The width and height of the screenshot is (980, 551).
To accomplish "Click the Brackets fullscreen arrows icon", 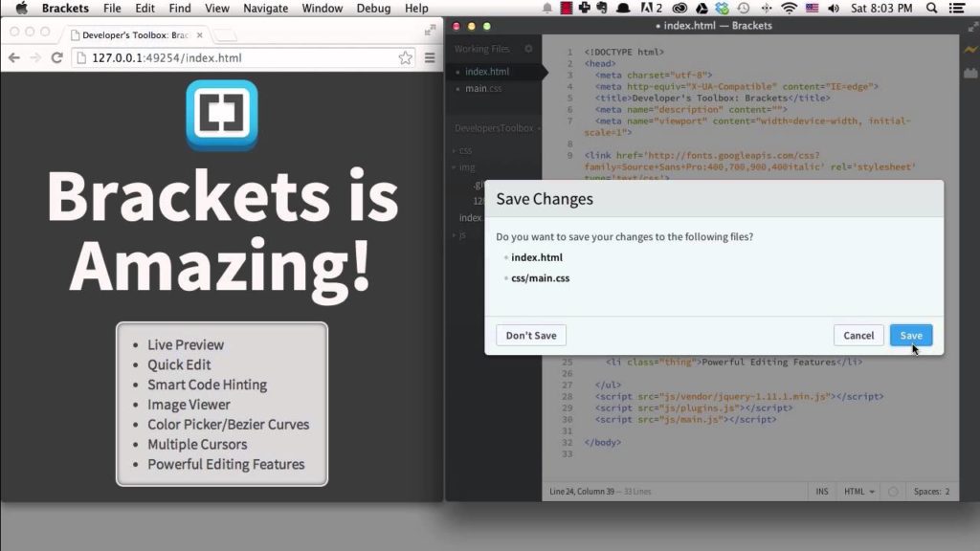I will (972, 26).
